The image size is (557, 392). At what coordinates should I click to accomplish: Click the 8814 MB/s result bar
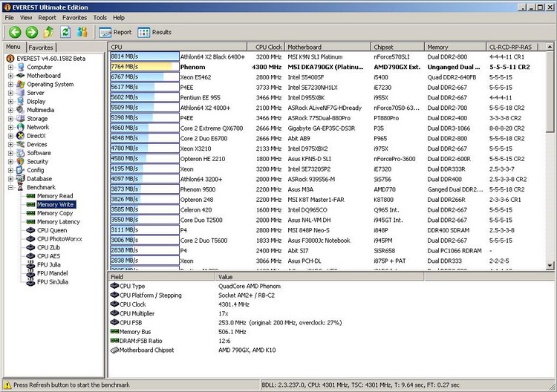[145, 56]
